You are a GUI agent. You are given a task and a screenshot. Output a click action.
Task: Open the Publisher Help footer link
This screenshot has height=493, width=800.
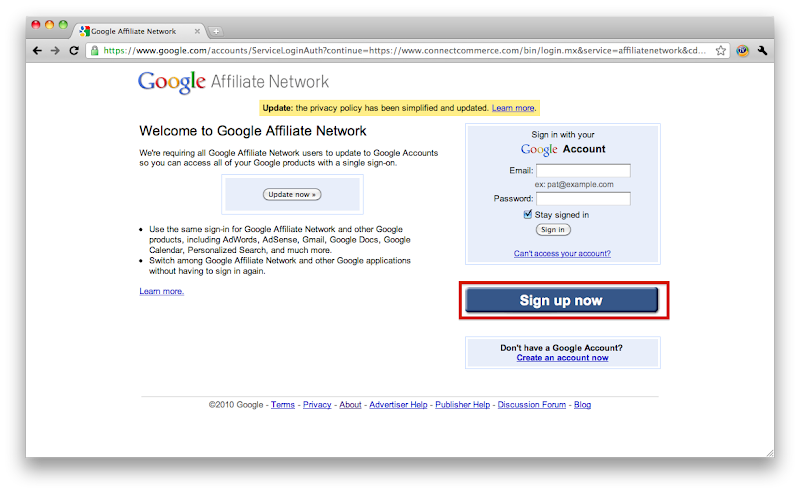(462, 405)
